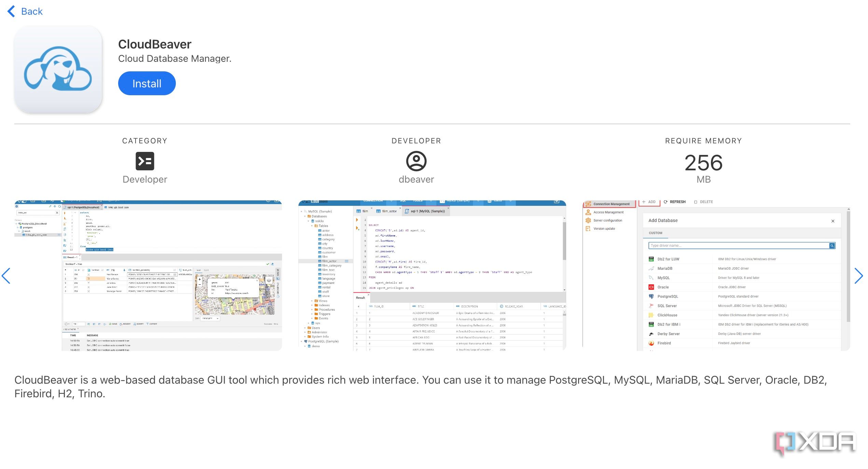Open the Add Database dialog screenshot
The height and width of the screenshot is (469, 868).
tap(716, 275)
